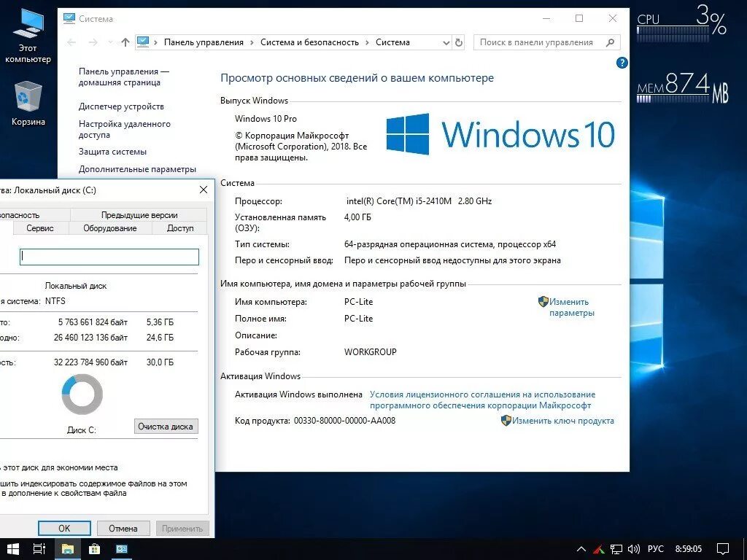The height and width of the screenshot is (560, 747).
Task: Open Microsoft Store from taskbar
Action: (x=94, y=549)
